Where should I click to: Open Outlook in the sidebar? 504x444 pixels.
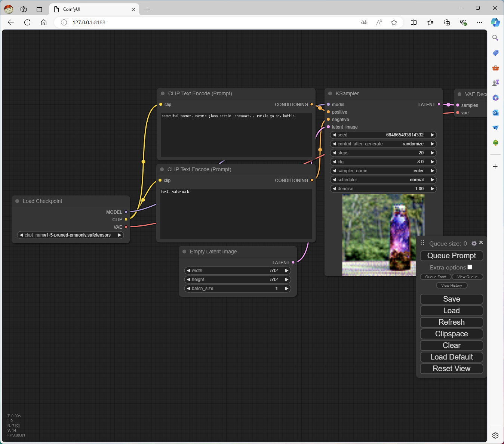click(x=495, y=112)
